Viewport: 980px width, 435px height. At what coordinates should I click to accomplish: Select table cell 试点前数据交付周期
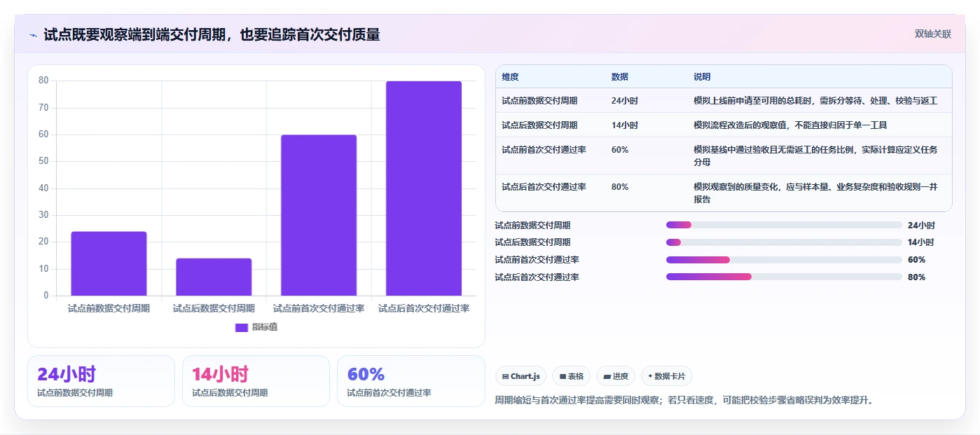(539, 101)
